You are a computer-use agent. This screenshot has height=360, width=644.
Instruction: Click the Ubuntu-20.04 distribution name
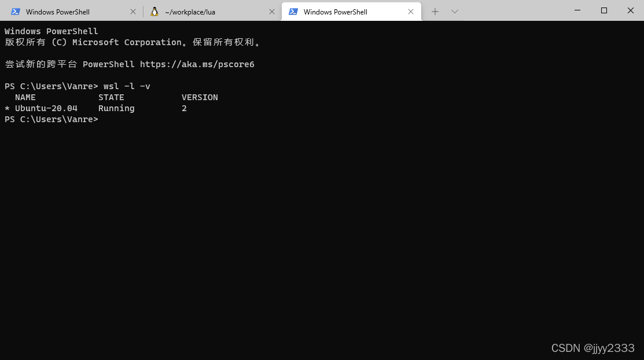pyautogui.click(x=46, y=108)
